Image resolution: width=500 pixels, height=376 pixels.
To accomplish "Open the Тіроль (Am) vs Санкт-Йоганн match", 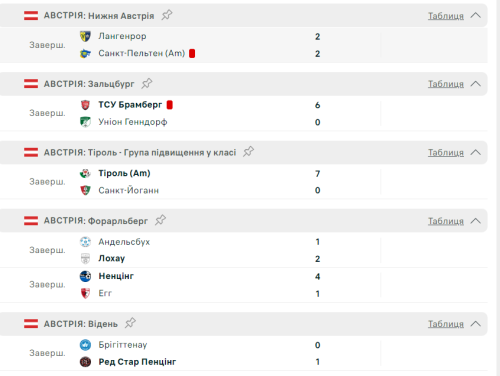I will click(x=244, y=182).
